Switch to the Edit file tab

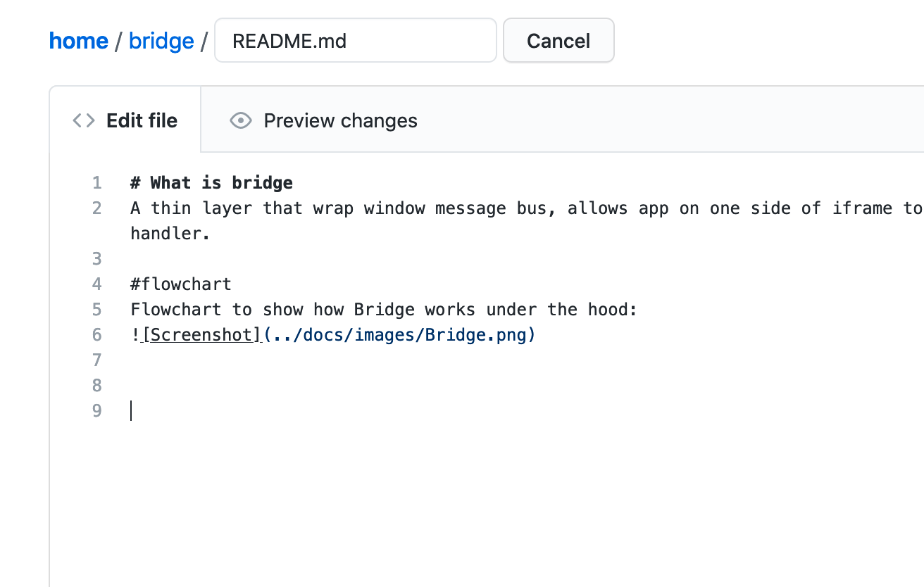coord(125,120)
